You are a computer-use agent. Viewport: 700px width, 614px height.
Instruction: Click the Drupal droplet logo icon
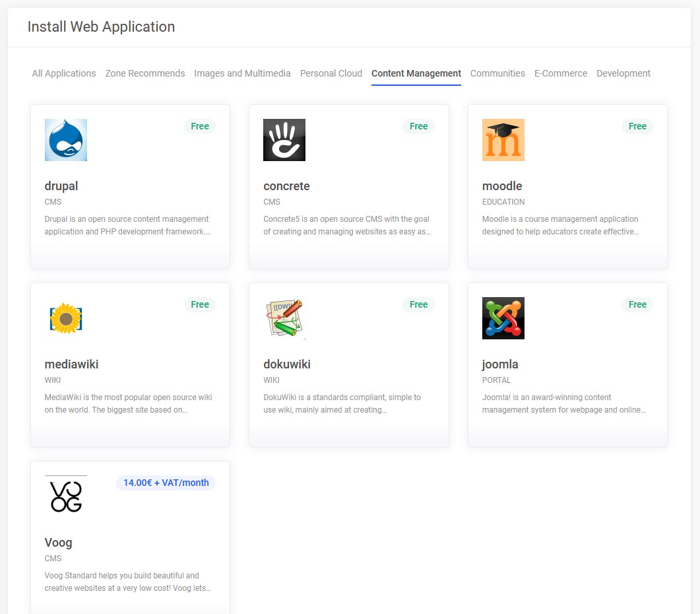coord(65,139)
